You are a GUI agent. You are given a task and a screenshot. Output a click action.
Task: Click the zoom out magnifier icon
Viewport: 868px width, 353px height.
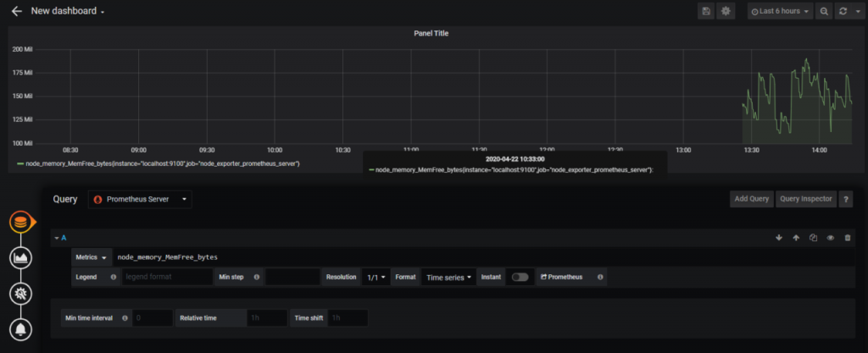click(x=824, y=11)
